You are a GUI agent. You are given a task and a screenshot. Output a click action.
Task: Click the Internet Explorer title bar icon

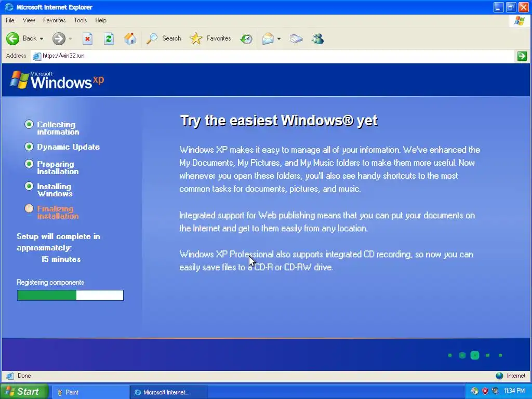point(9,7)
